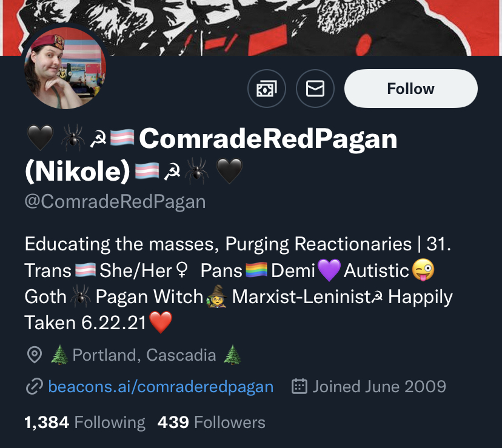Click the calendar Joined icon
Image resolution: width=502 pixels, height=448 pixels.
pos(300,386)
